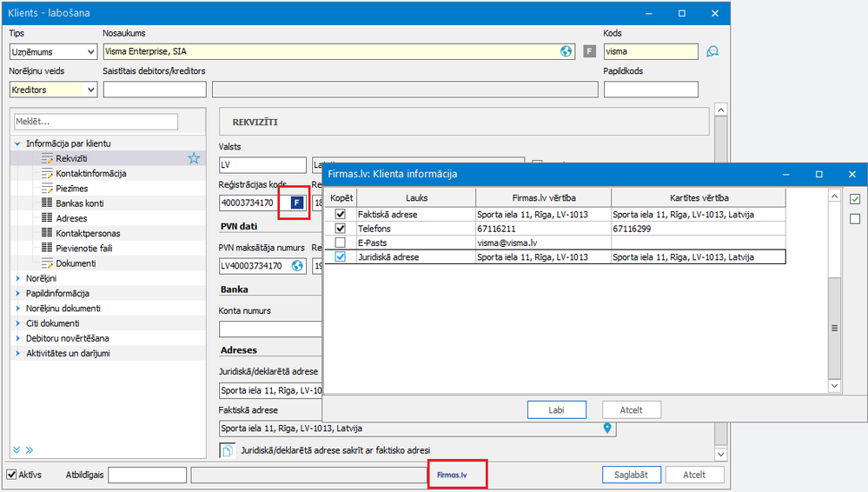Uncheck Kopēt checkbox for Faktiskā adrese
The width and height of the screenshot is (868, 492).
(x=341, y=214)
